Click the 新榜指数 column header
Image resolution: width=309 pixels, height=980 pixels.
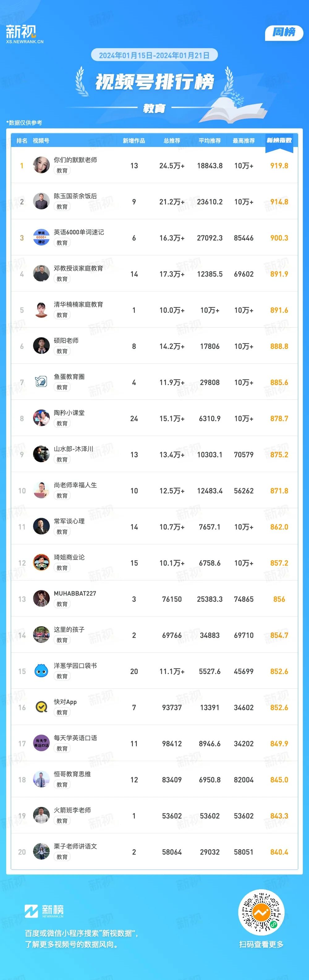coord(279,140)
